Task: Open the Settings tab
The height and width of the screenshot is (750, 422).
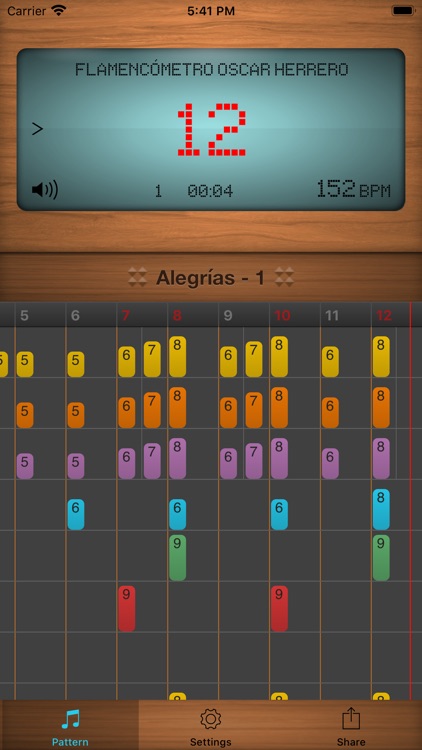Action: [x=211, y=728]
